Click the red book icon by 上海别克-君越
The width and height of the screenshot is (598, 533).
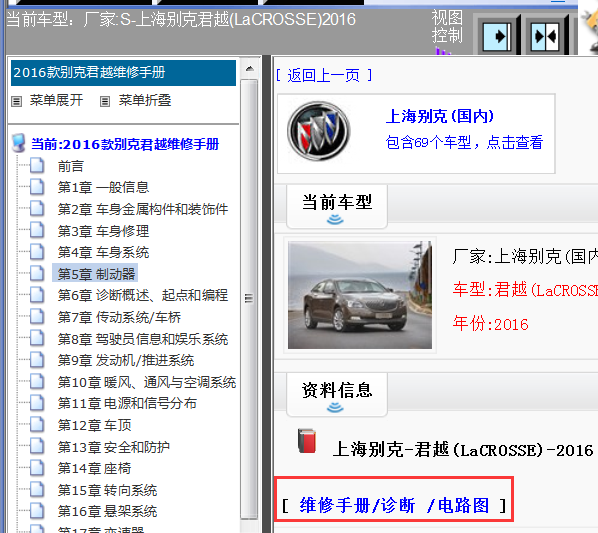(x=307, y=441)
